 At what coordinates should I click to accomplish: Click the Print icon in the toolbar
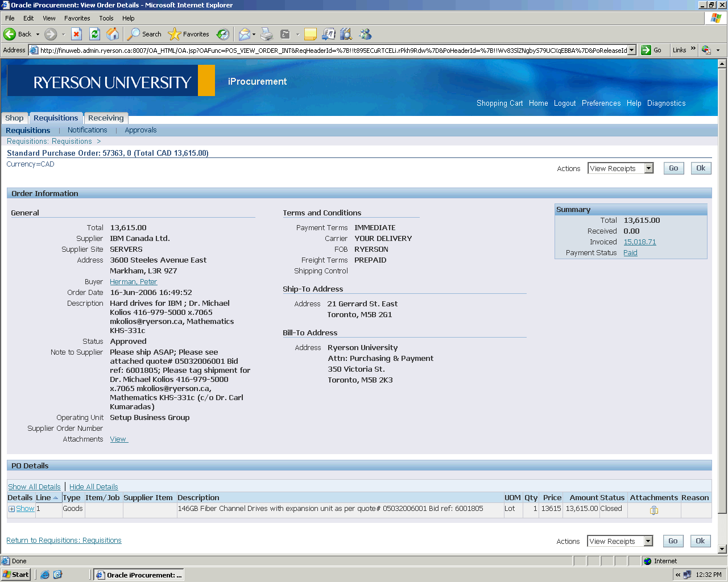[x=267, y=34]
